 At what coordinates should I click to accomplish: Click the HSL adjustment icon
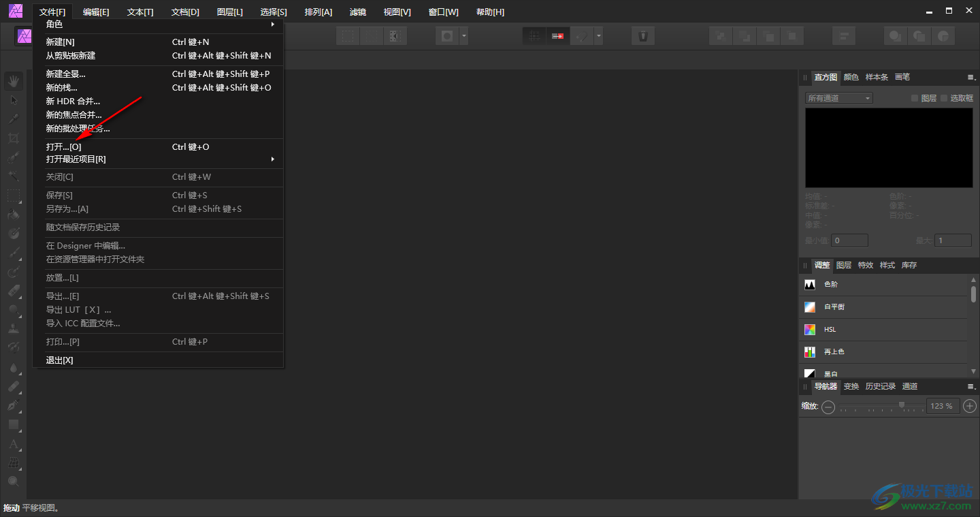810,330
